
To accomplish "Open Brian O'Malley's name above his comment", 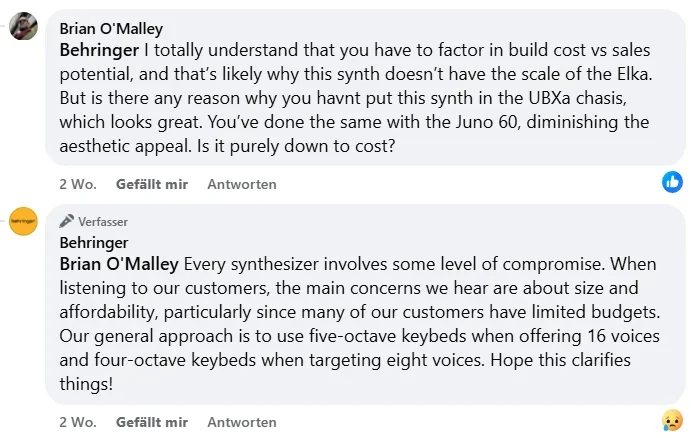I will [111, 29].
